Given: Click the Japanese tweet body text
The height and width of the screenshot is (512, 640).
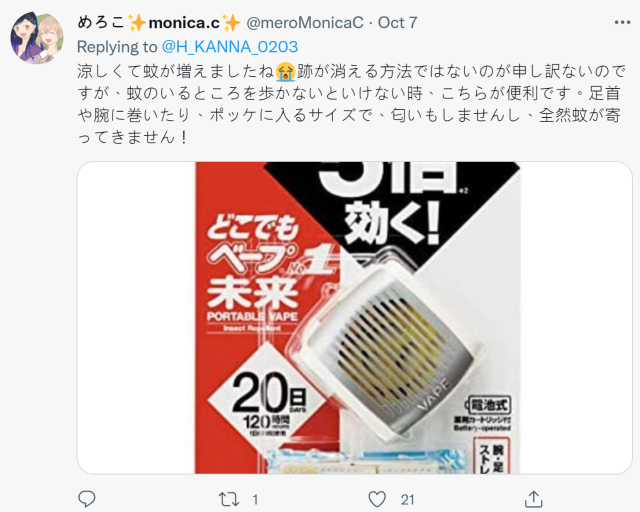Looking at the screenshot, I should pyautogui.click(x=351, y=104).
